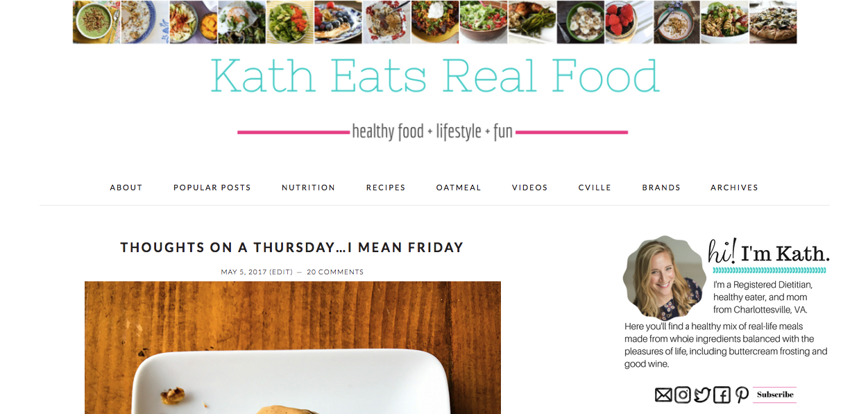
Task: Click the email envelope icon
Action: pos(663,395)
